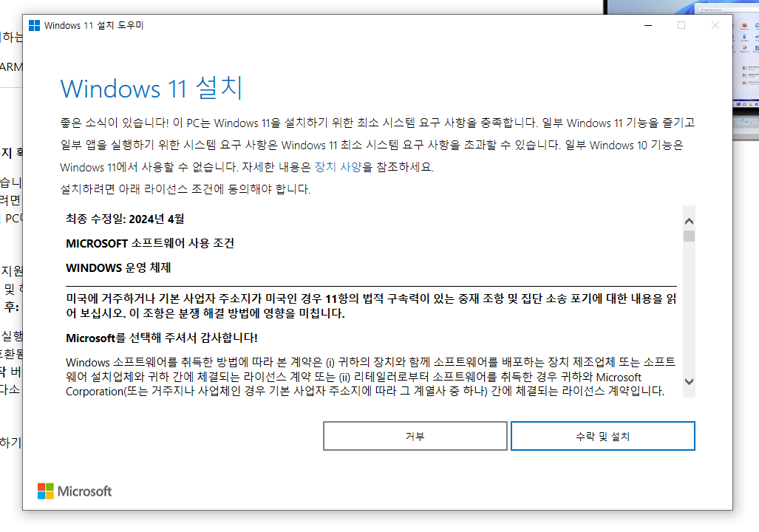The height and width of the screenshot is (532, 759).
Task: Minimize the Windows 11 설치 도우미 window
Action: tap(648, 25)
